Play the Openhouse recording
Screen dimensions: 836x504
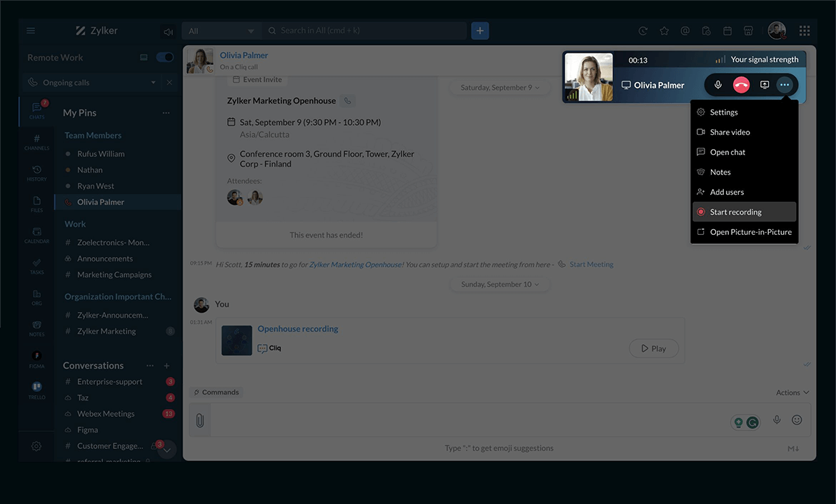(653, 348)
